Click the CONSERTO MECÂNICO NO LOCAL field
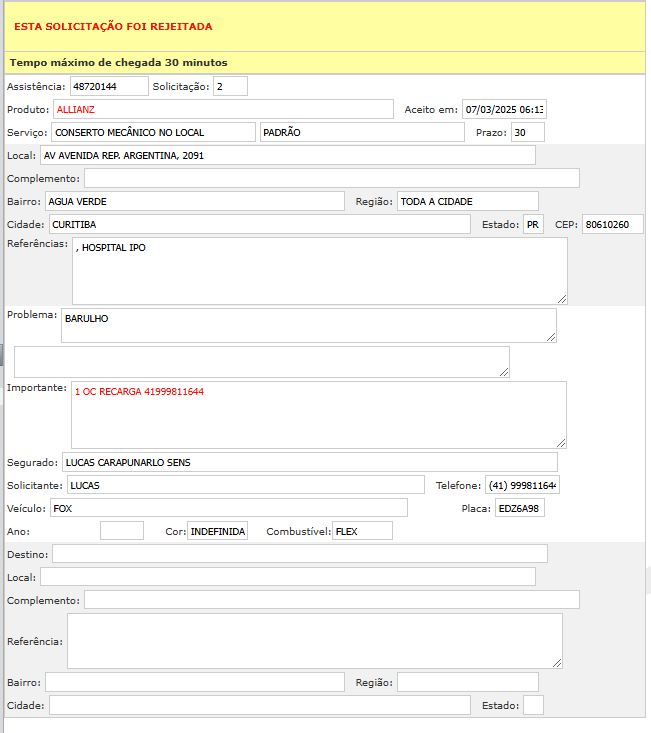Viewport: 651px width, 733px height. [x=154, y=132]
